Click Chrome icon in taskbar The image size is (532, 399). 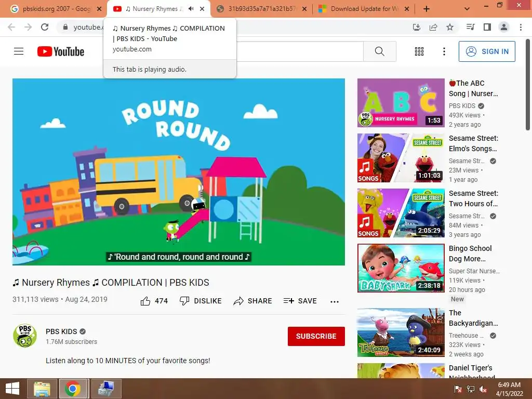(73, 389)
